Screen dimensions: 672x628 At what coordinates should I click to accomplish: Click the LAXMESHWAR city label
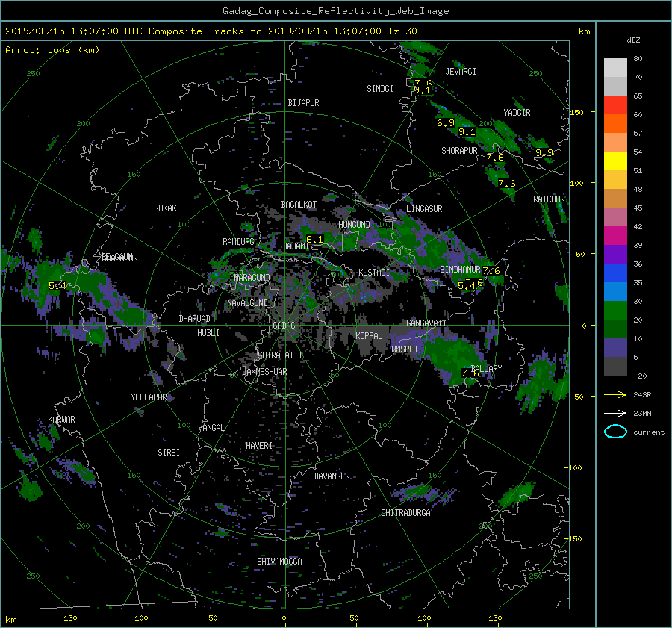click(264, 372)
